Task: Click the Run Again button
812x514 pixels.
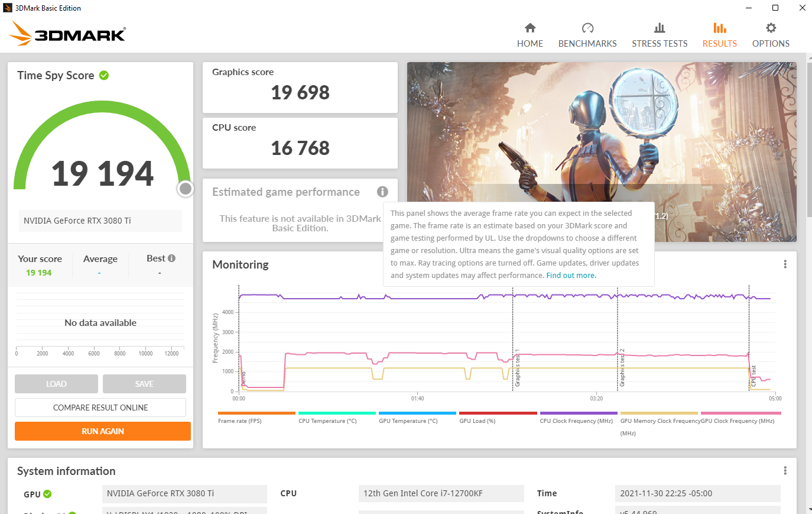Action: pyautogui.click(x=103, y=431)
